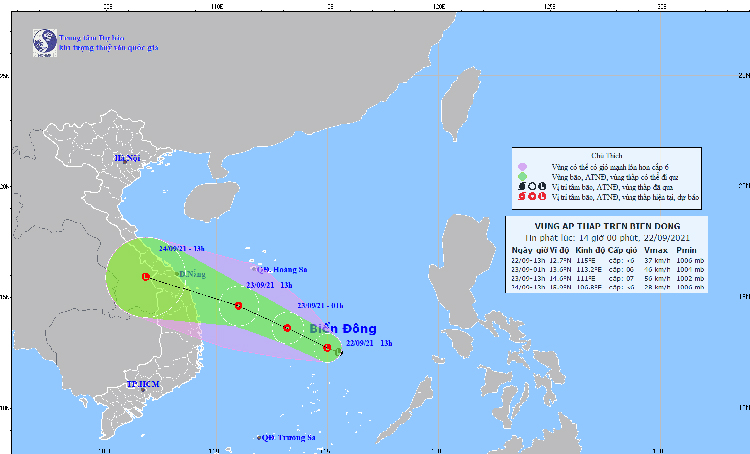Click the 'Kinh độ' table header
750x454 pixels.
tap(590, 250)
